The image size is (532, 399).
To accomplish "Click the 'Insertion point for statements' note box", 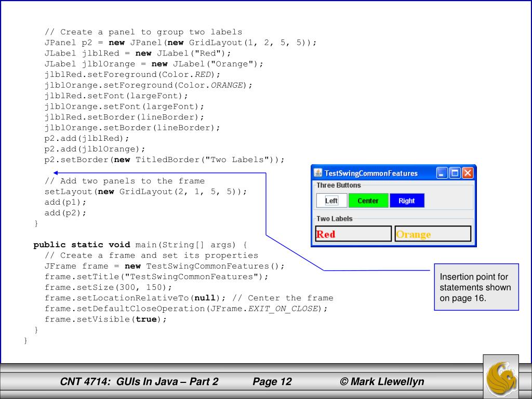I will pyautogui.click(x=476, y=287).
